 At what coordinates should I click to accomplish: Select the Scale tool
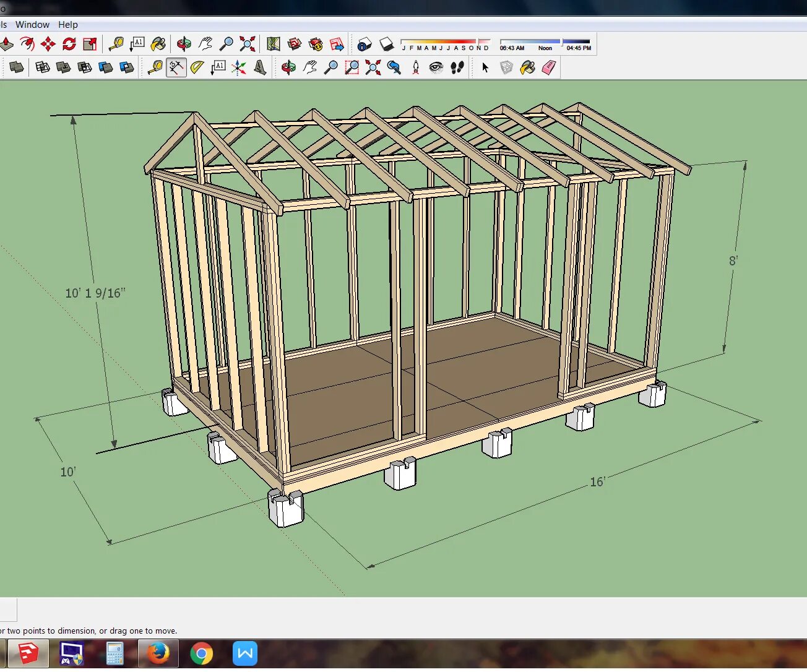point(90,44)
